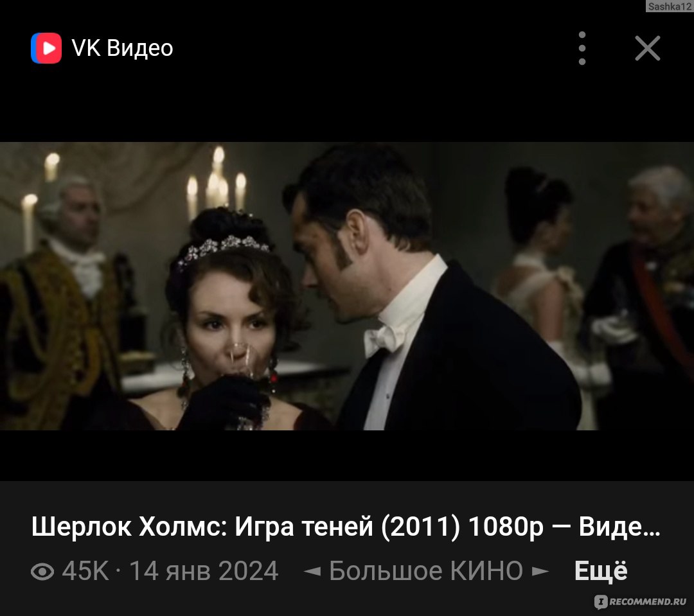Screen dimensions: 694x616
Task: Click the RECOMMEND.RU logo icon
Action: tap(601, 601)
